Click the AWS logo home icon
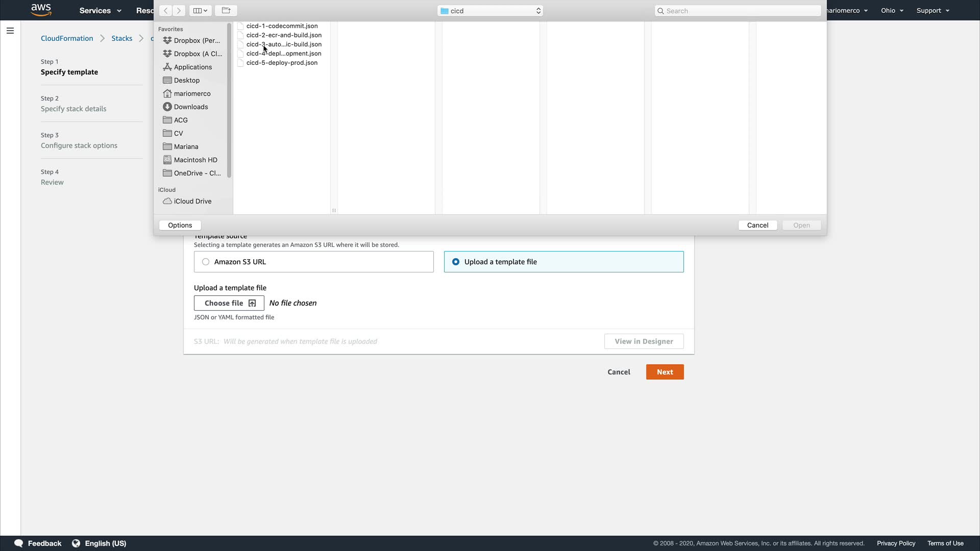980x551 pixels. tap(41, 10)
